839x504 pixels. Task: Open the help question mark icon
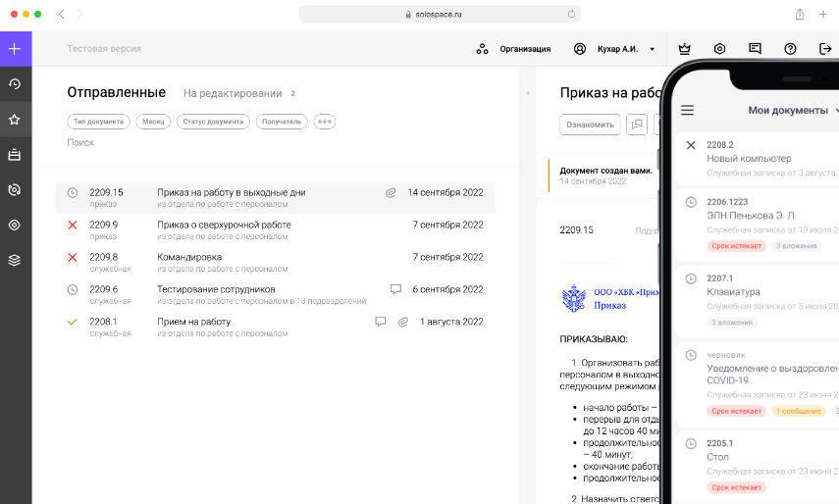(790, 49)
